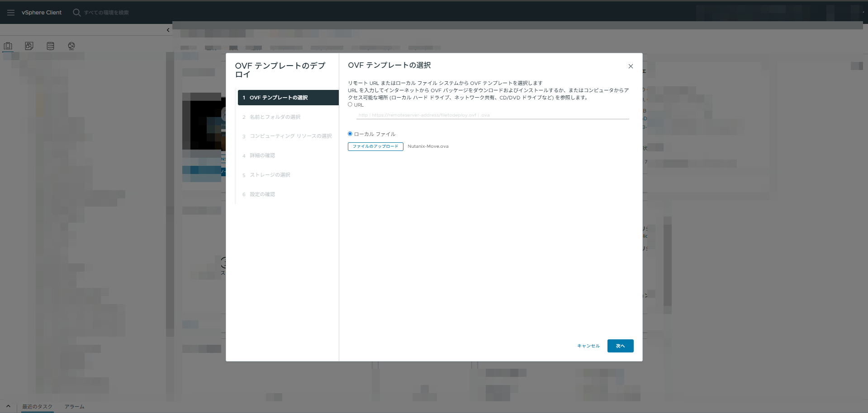
Task: Open the hamburger navigation menu
Action: click(x=11, y=13)
